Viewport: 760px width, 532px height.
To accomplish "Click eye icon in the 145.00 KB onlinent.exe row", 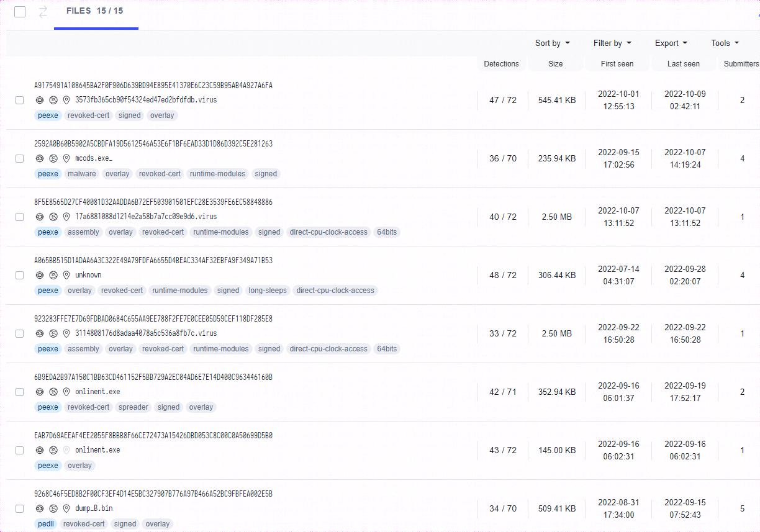I will click(40, 450).
